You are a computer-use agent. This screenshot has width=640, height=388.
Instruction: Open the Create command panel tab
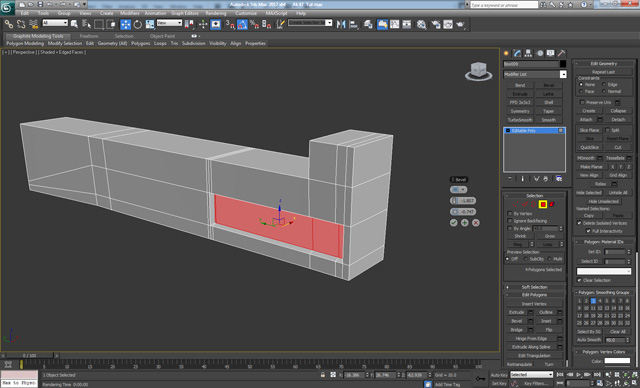point(506,53)
